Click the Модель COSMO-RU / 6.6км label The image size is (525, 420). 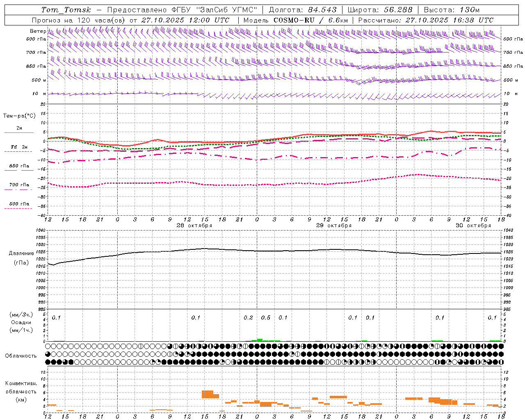coord(296,20)
